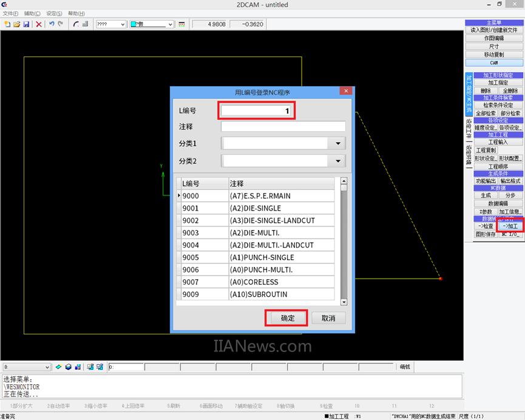Click the single layer icon in bottom toolbar
The image size is (525, 420).
(59, 367)
